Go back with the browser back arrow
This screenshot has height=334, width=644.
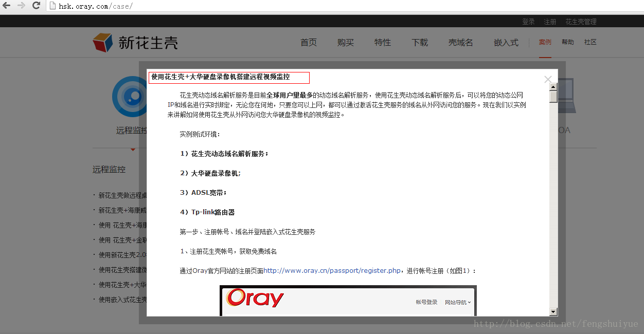(7, 6)
